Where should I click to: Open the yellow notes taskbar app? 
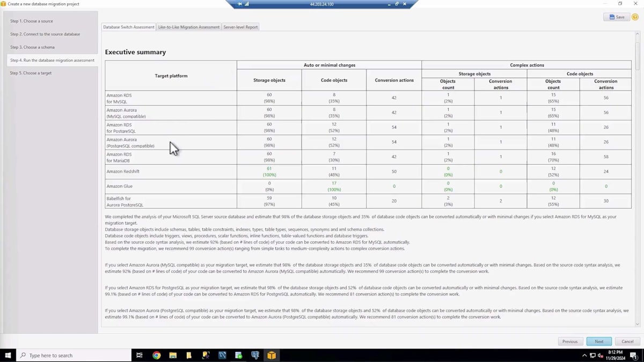[x=189, y=355]
